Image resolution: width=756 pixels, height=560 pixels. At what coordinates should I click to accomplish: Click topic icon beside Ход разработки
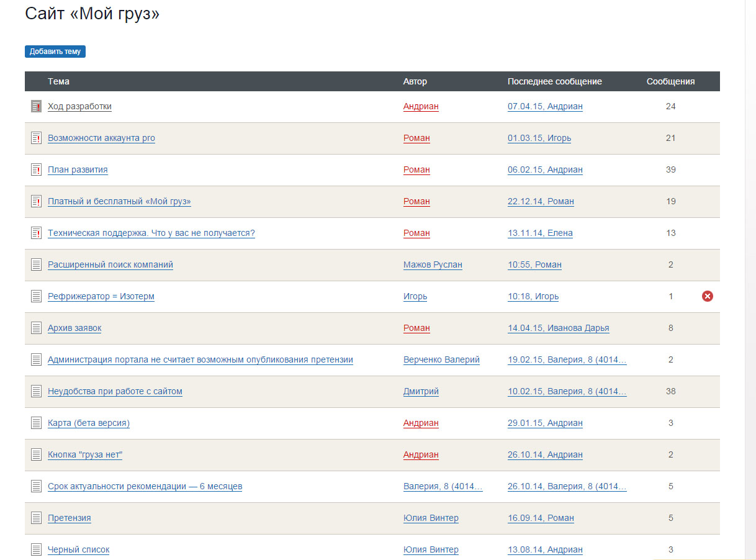[x=36, y=106]
